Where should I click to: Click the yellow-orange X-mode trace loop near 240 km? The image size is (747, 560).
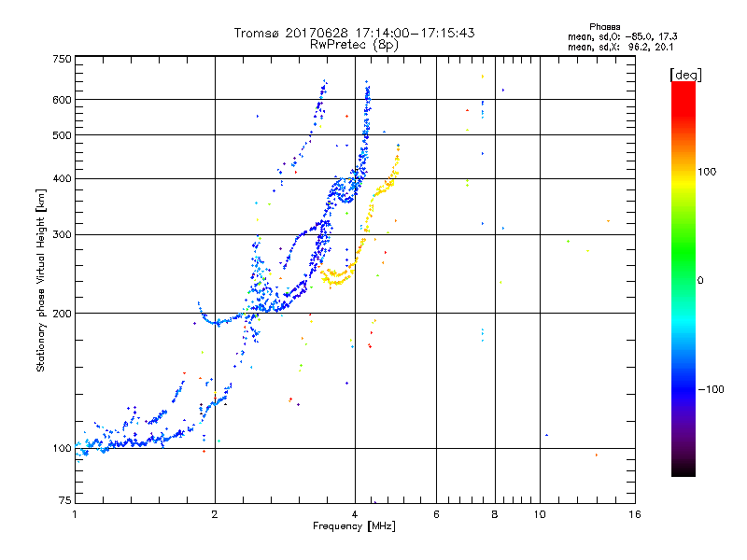point(337,277)
